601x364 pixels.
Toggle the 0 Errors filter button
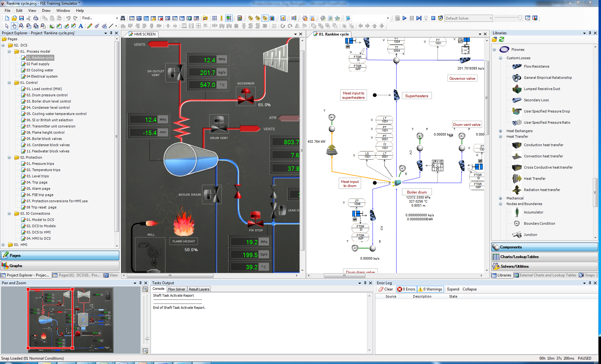tap(406, 289)
